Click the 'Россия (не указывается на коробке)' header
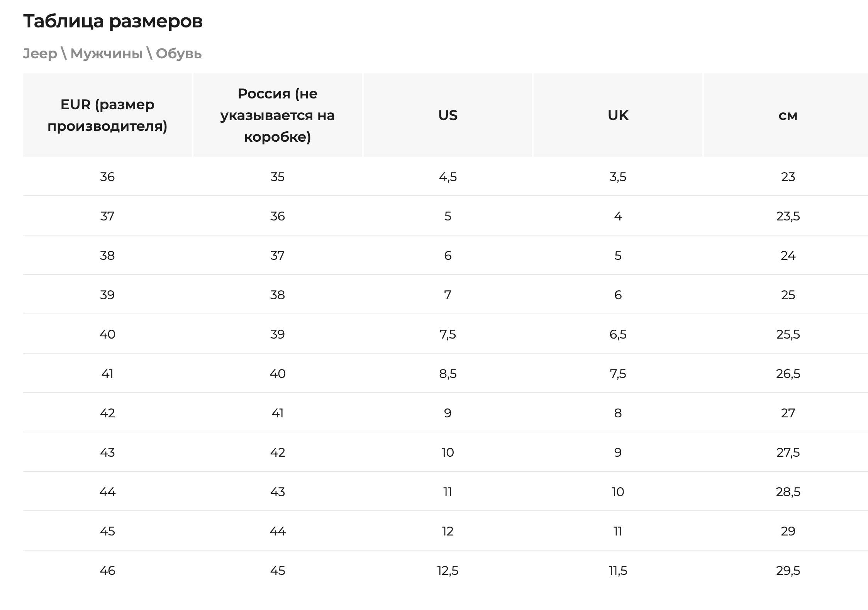 pyautogui.click(x=277, y=115)
